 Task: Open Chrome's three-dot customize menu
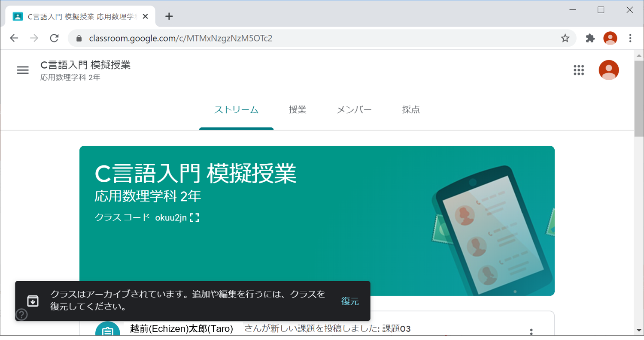click(630, 39)
